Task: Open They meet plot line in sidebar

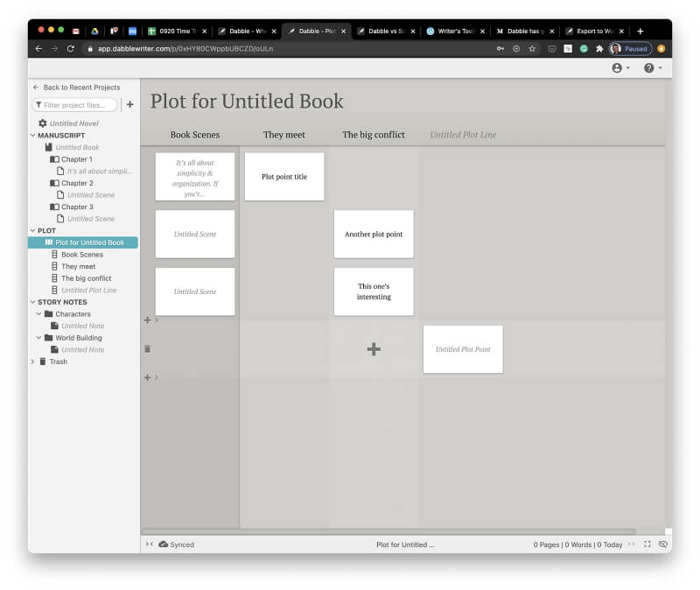Action: pyautogui.click(x=73, y=266)
